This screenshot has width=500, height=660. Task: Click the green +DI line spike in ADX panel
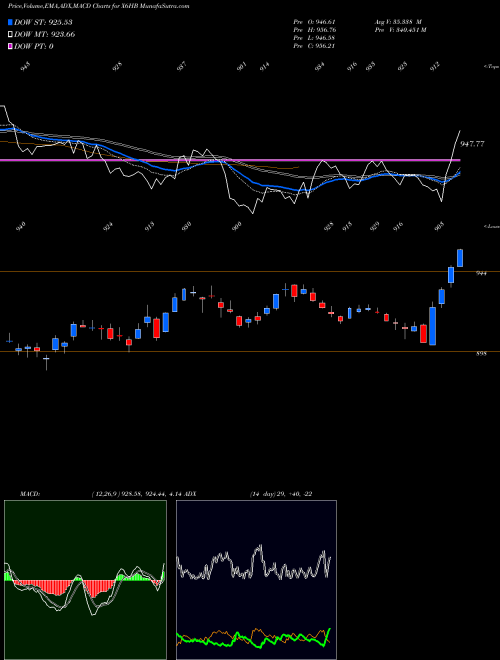pyautogui.click(x=328, y=633)
